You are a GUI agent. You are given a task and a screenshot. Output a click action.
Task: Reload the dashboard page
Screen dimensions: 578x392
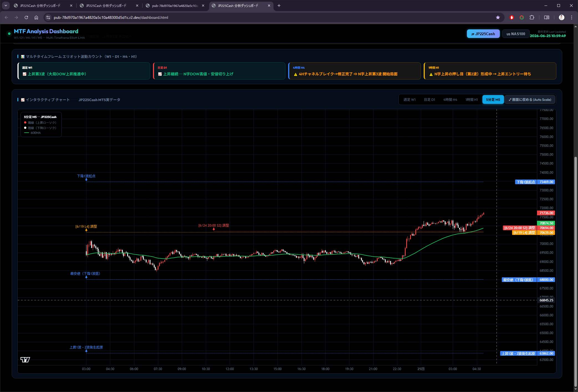26,17
